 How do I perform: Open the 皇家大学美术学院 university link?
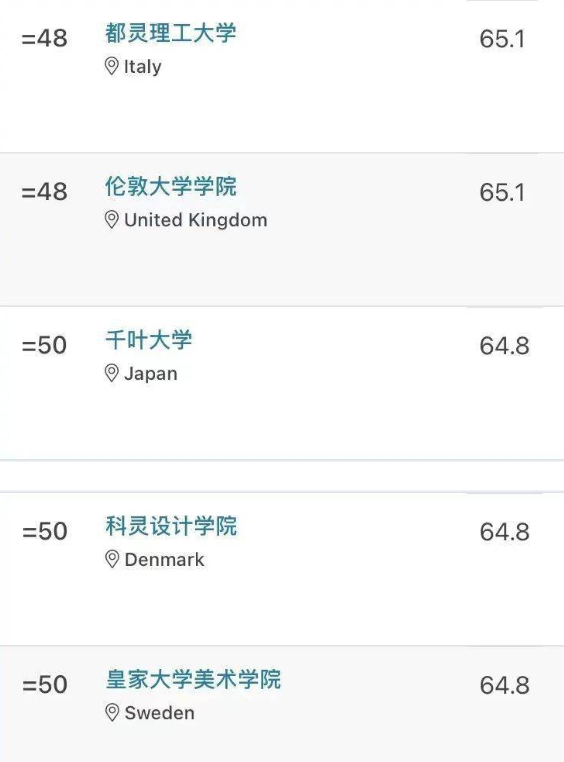pyautogui.click(x=193, y=679)
